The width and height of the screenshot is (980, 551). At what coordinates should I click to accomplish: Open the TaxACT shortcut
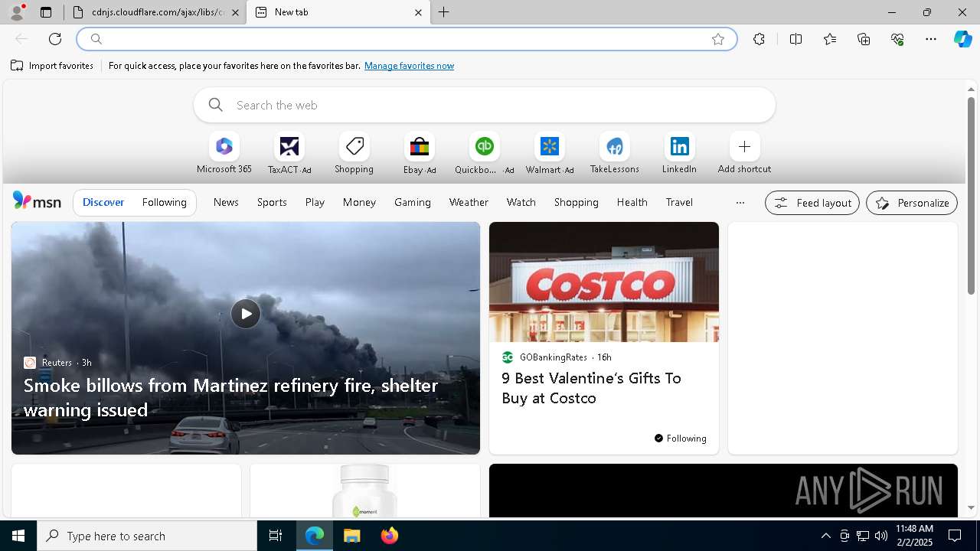[289, 153]
